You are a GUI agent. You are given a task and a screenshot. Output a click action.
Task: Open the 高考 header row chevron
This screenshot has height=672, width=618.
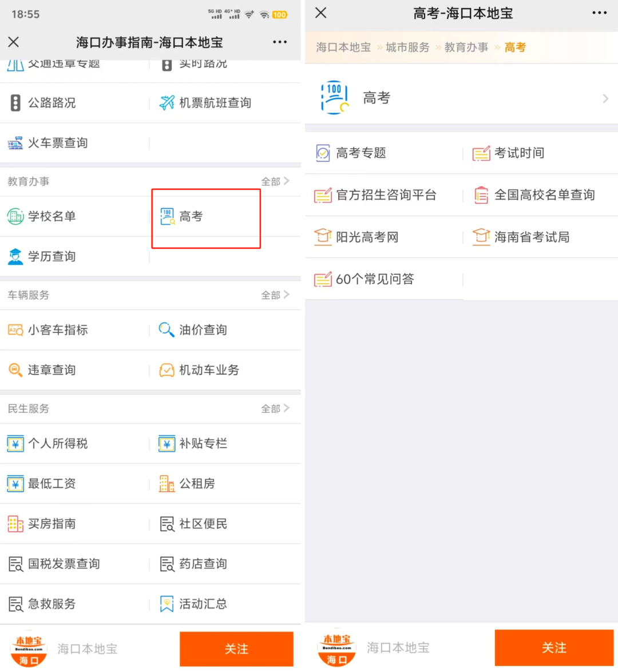pyautogui.click(x=605, y=98)
